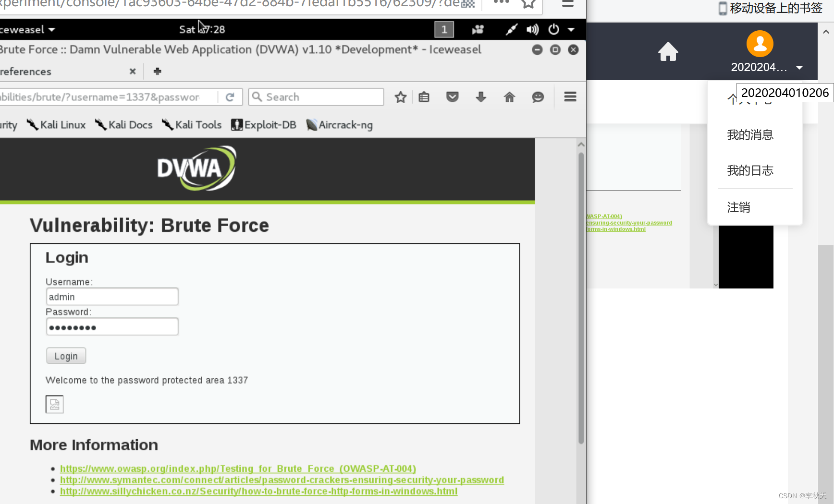834x504 pixels.
Task: Open the orange user avatar
Action: [760, 44]
